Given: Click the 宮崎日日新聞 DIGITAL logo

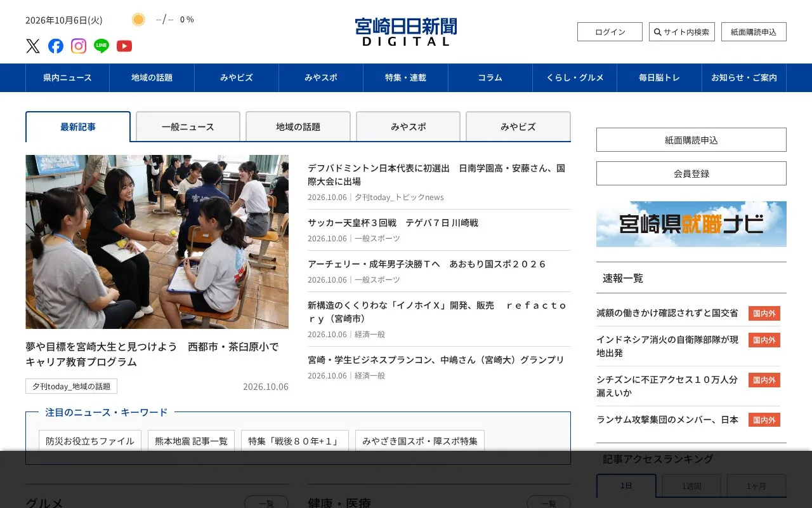Looking at the screenshot, I should pyautogui.click(x=406, y=32).
